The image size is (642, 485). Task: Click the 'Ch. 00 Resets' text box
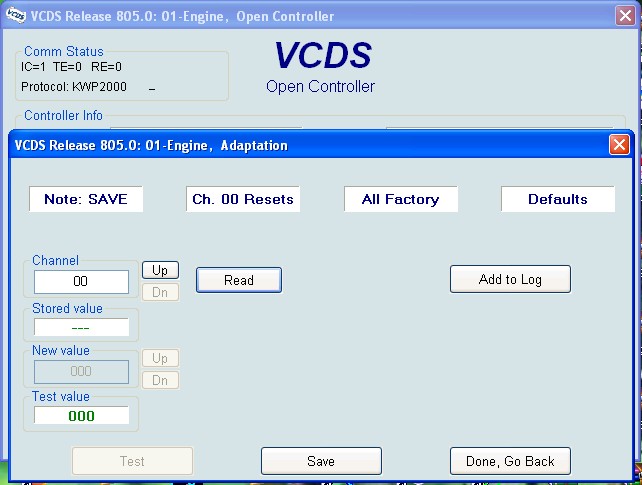point(243,199)
